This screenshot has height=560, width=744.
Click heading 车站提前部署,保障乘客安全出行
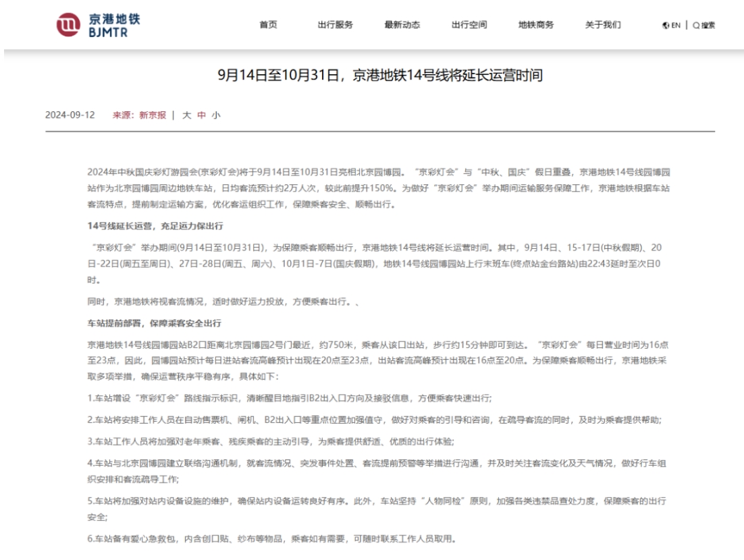point(154,323)
